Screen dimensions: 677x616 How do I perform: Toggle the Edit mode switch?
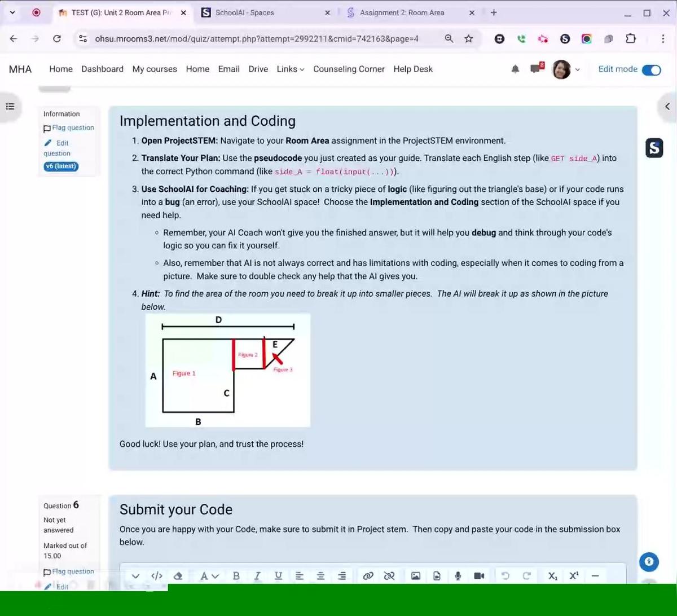[651, 69]
